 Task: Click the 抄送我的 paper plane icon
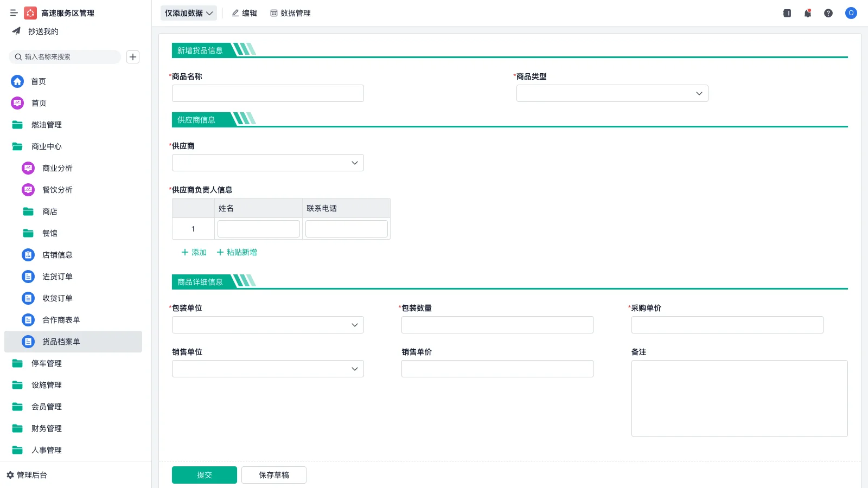click(x=16, y=31)
